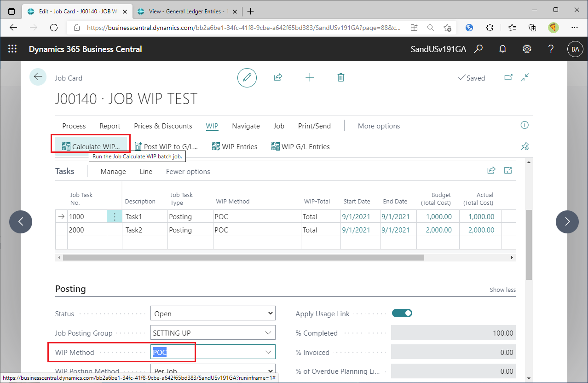Pin the action bar with the pin icon

pyautogui.click(x=525, y=146)
